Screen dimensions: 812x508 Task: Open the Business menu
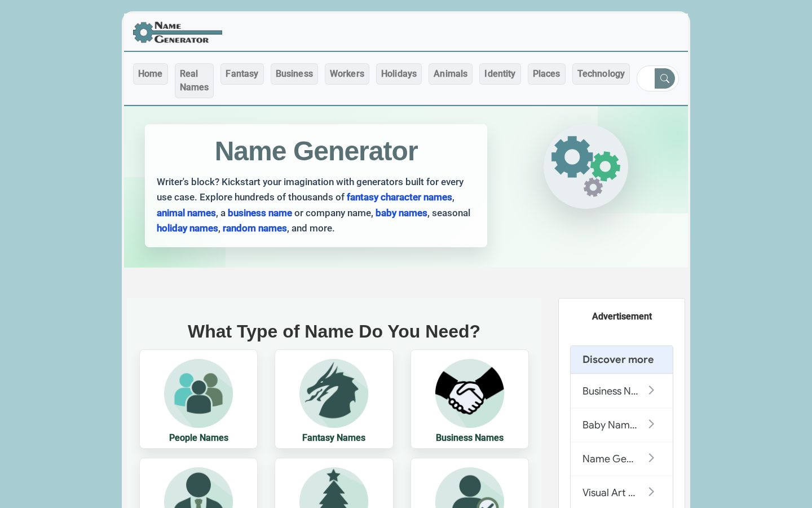(x=294, y=74)
